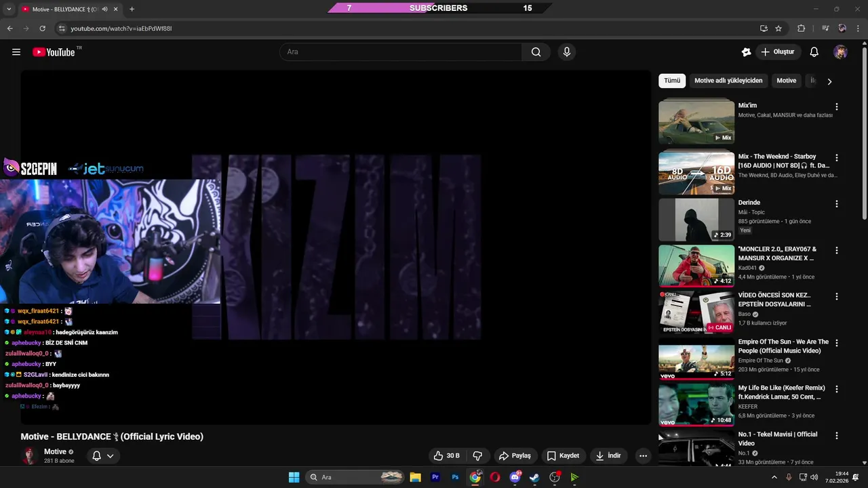Select the Tümü filter chip

click(672, 81)
